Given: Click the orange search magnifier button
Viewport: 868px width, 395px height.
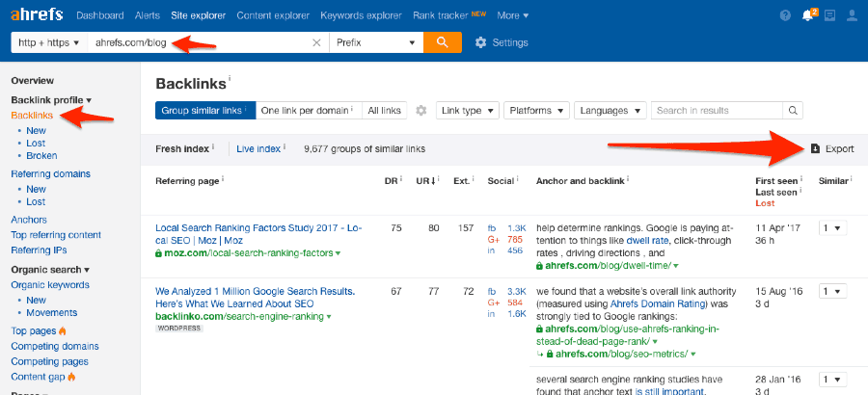Looking at the screenshot, I should [443, 42].
